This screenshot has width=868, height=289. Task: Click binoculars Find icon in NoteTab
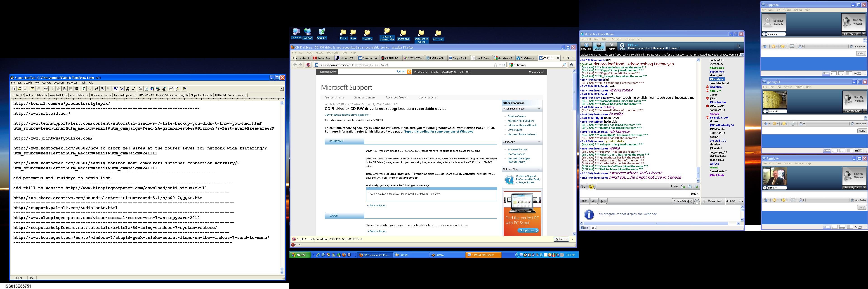(96, 89)
